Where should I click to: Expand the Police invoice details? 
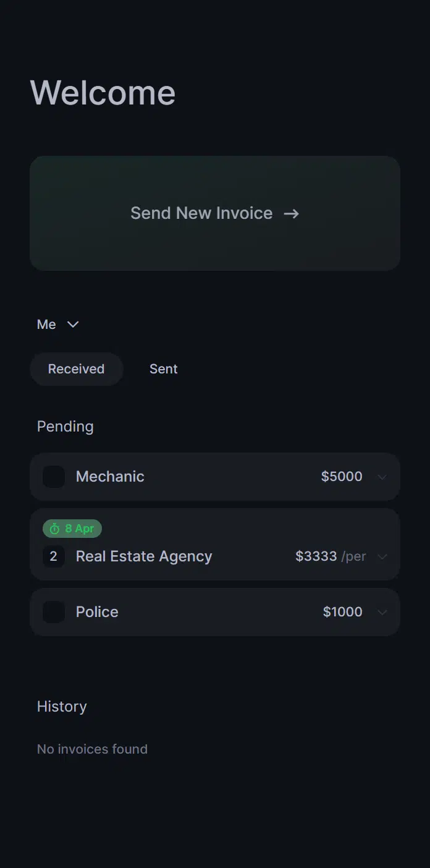tap(382, 611)
